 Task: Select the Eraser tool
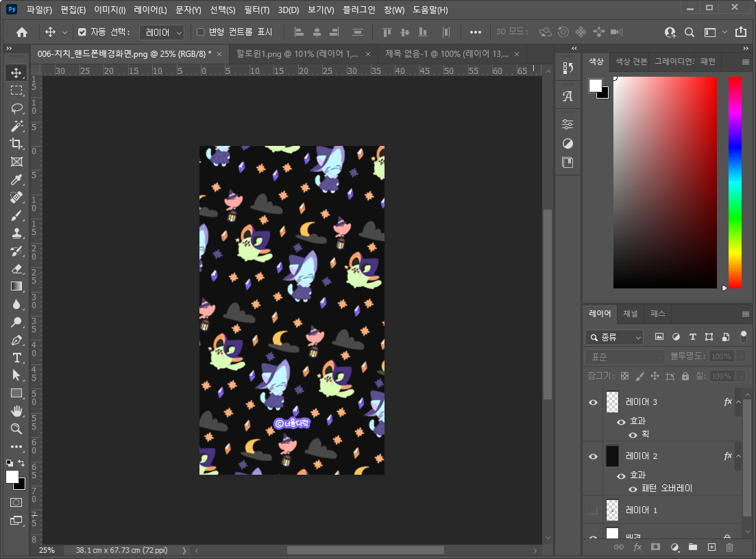coord(16,269)
